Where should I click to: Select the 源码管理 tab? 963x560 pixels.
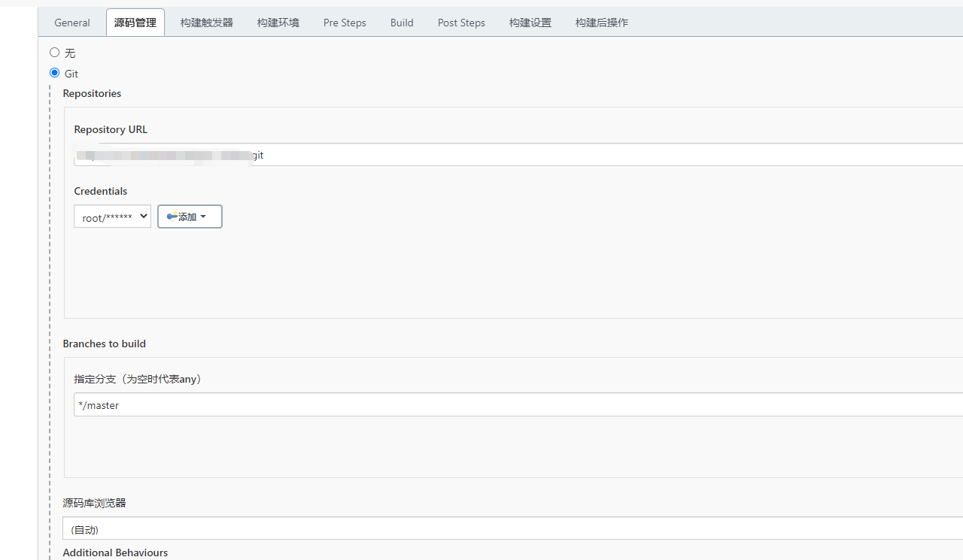[x=135, y=23]
